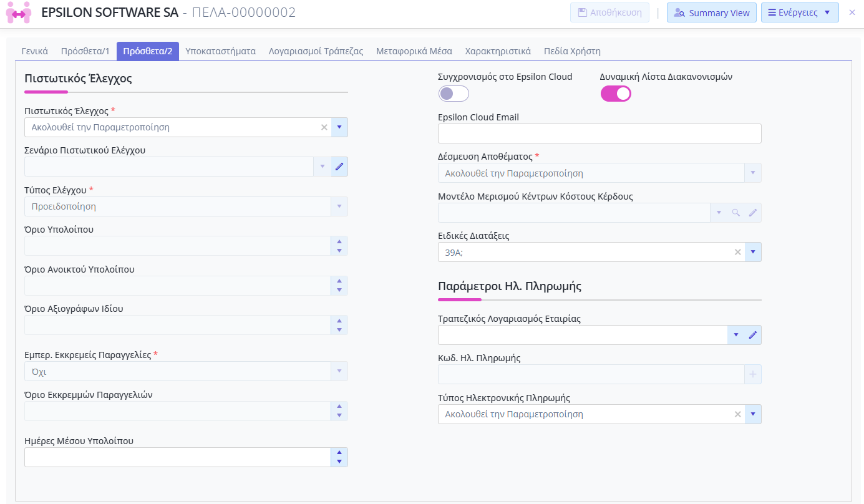Switch to the Γενικά tab
864x504 pixels.
(x=35, y=51)
